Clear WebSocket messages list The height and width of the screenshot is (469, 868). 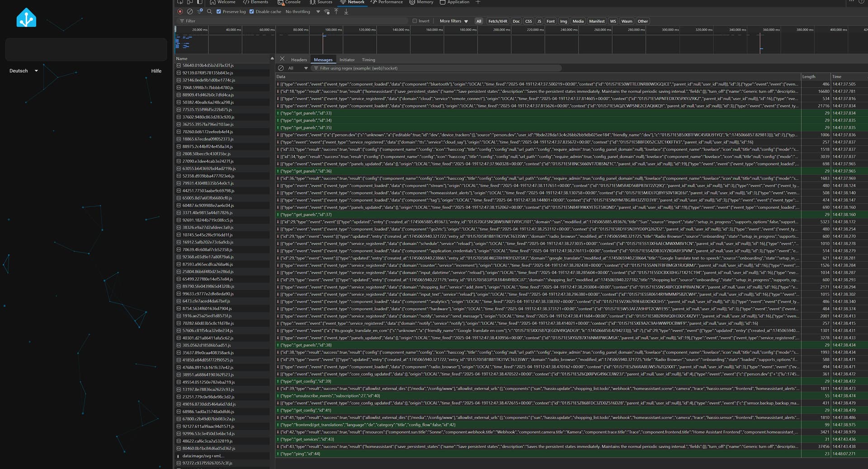281,68
